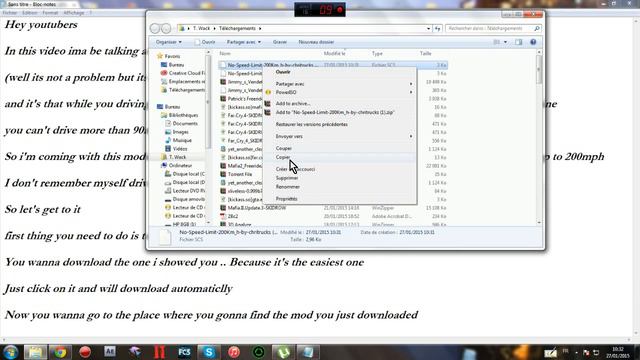Open the Explorer help icon
Viewport: 640px width, 360px height.
(x=533, y=42)
